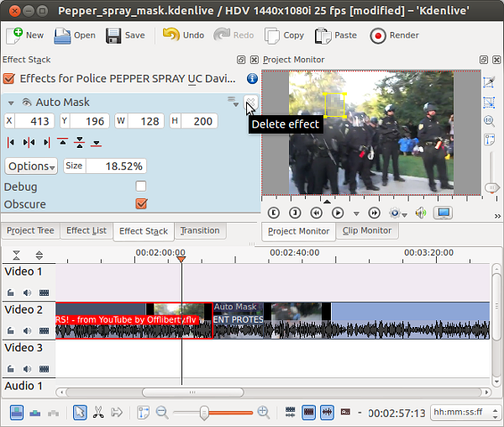Open the Options dropdown in Auto Mask
504x427 pixels.
tap(32, 166)
